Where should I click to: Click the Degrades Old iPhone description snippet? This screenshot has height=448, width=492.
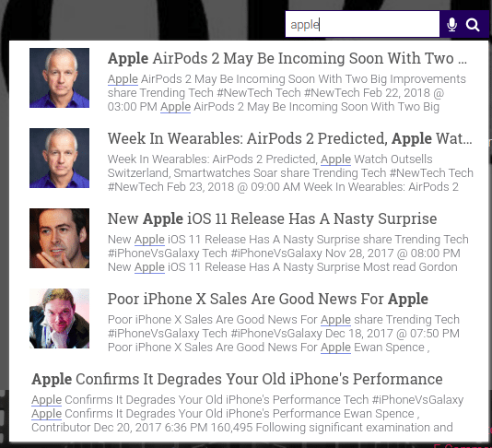(x=247, y=414)
